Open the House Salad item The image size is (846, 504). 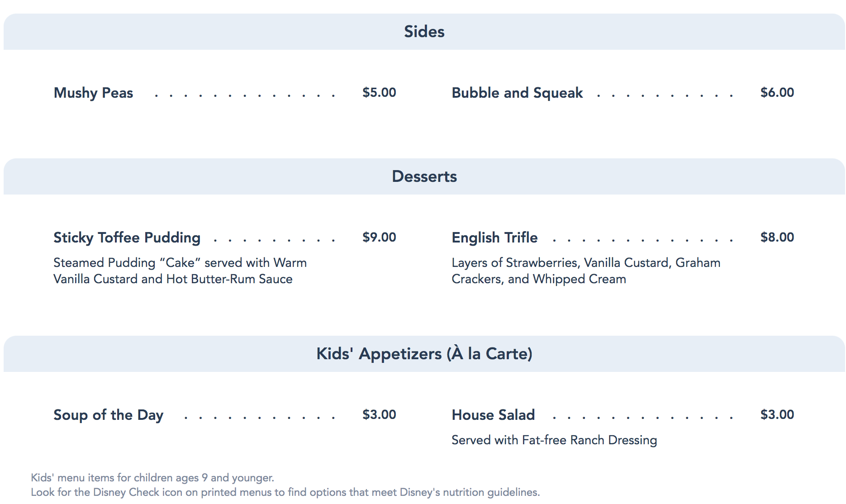(493, 415)
